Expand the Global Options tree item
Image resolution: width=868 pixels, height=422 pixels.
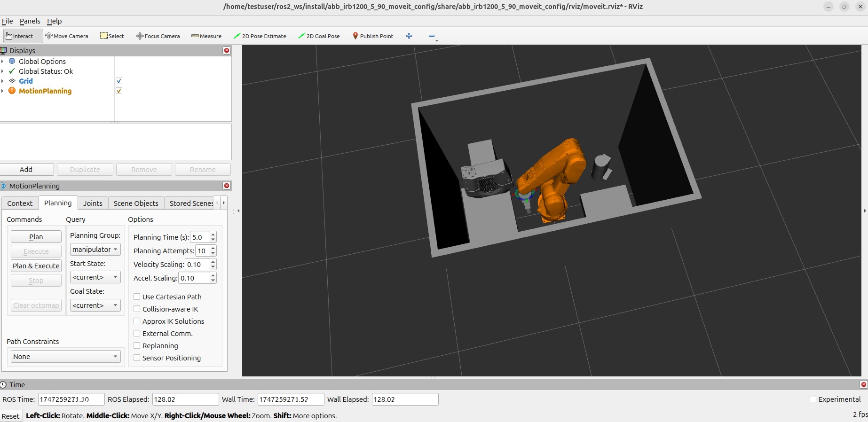2,61
